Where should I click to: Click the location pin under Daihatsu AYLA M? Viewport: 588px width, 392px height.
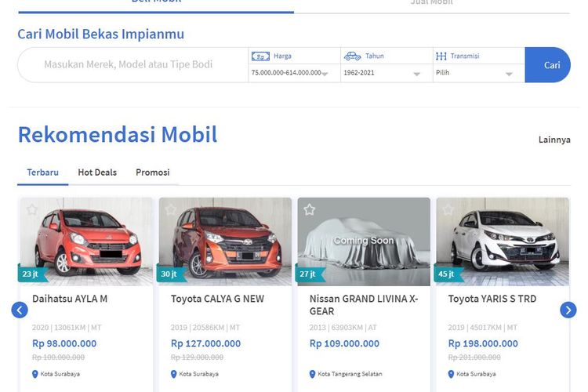click(x=35, y=374)
